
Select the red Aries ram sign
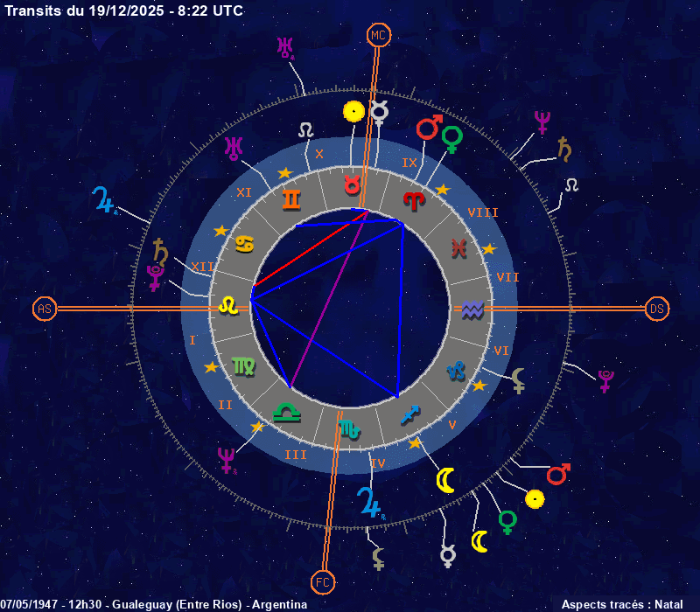pos(413,200)
